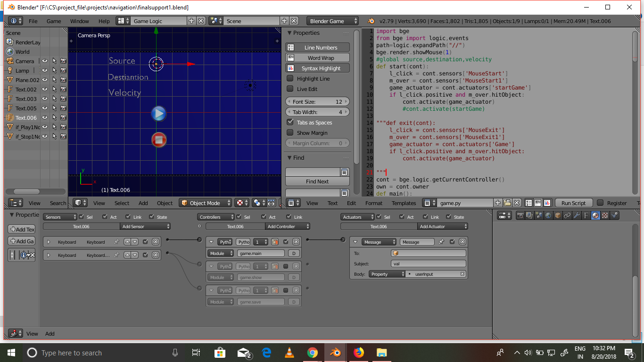Open the Game menu
This screenshot has height=362, width=644.
[x=54, y=21]
